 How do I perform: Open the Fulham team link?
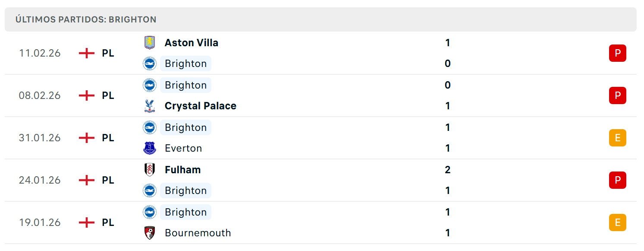(183, 170)
